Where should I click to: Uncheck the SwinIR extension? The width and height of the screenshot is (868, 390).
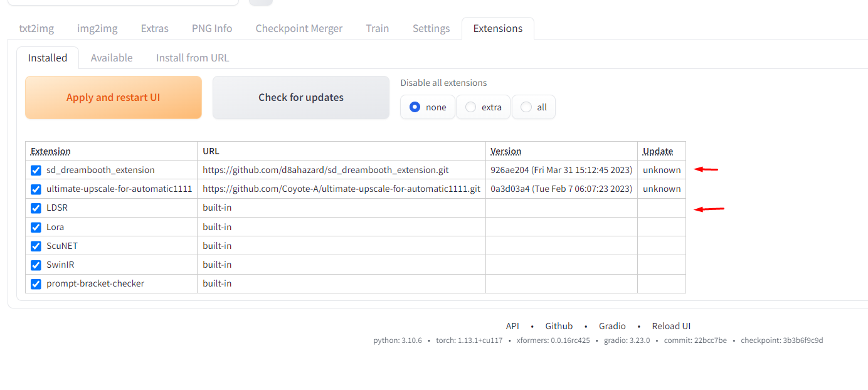point(36,265)
